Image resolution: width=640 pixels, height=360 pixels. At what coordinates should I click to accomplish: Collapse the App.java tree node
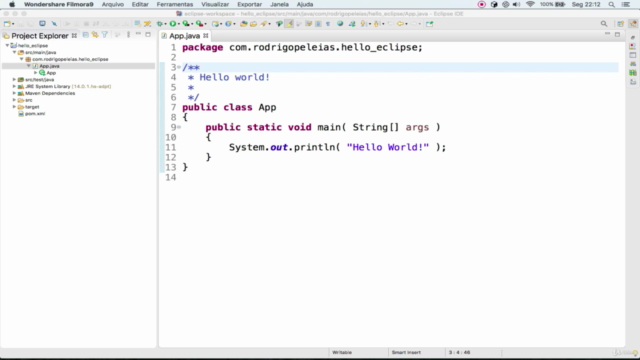coord(28,66)
